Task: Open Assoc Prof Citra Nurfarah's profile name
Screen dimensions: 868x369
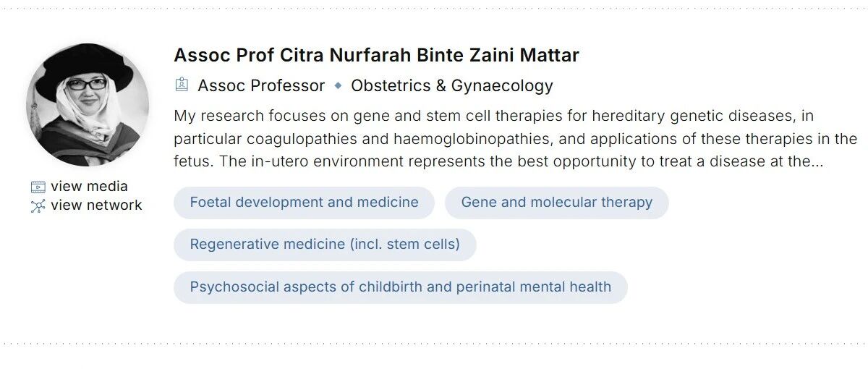Action: point(376,55)
